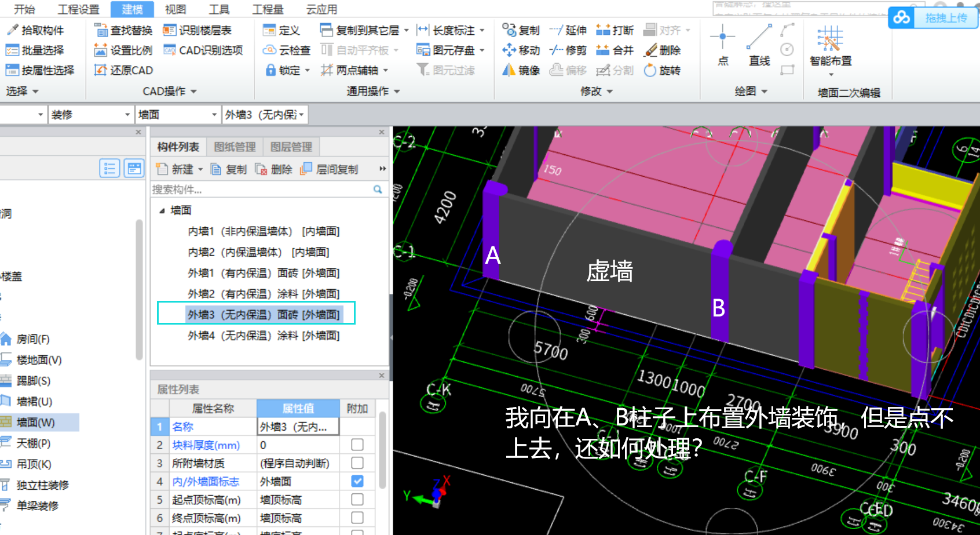Click the 定义 define tool
This screenshot has height=535, width=980.
coord(281,30)
